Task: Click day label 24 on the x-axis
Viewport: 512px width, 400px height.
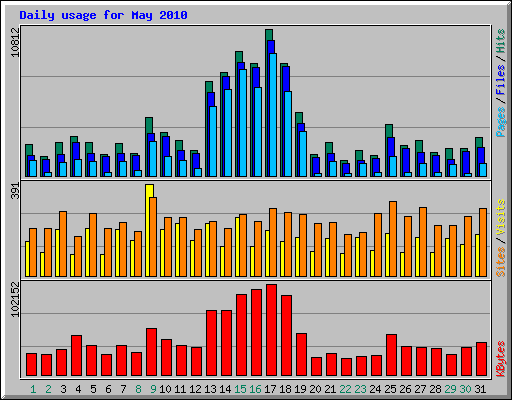Action: (x=375, y=389)
